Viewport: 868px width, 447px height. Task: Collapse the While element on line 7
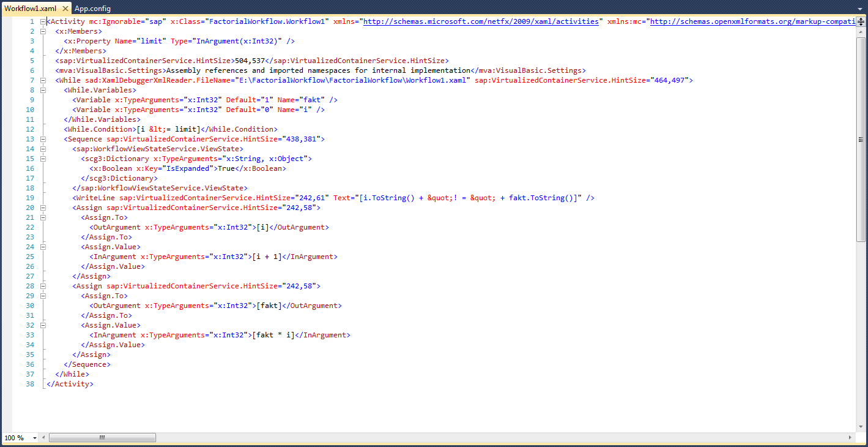[x=42, y=80]
